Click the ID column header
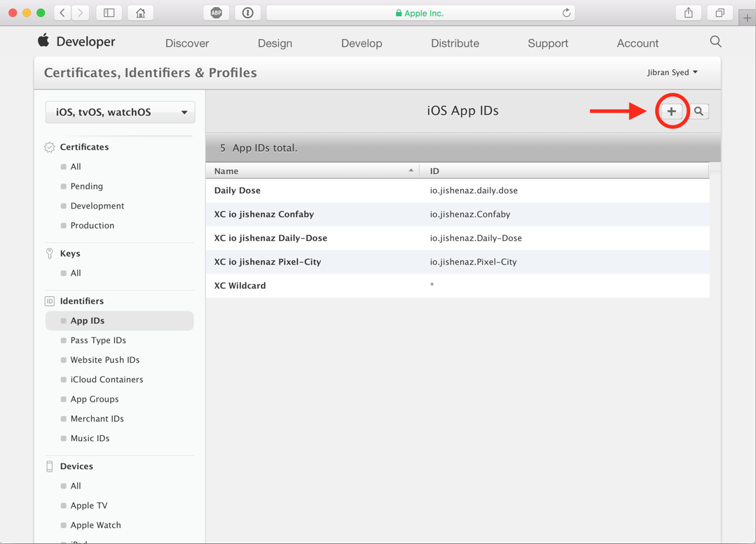Image resolution: width=756 pixels, height=544 pixels. pyautogui.click(x=564, y=171)
